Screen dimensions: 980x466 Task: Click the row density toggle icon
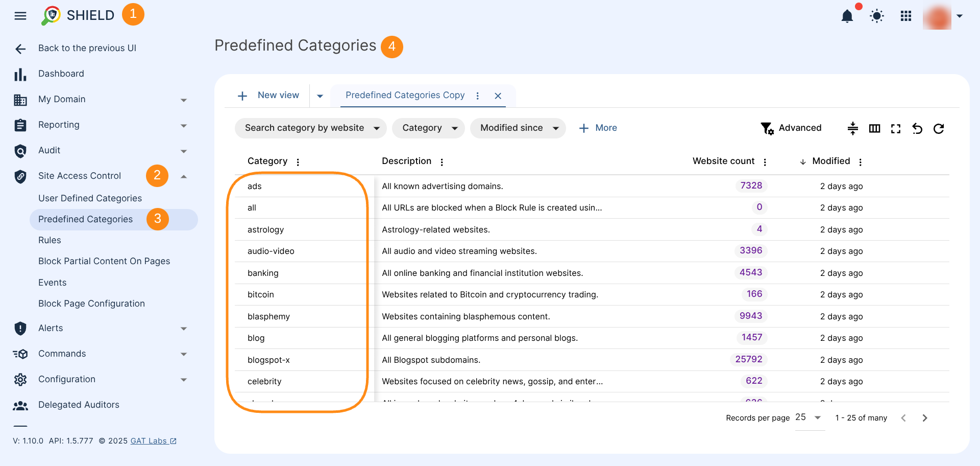coord(853,129)
